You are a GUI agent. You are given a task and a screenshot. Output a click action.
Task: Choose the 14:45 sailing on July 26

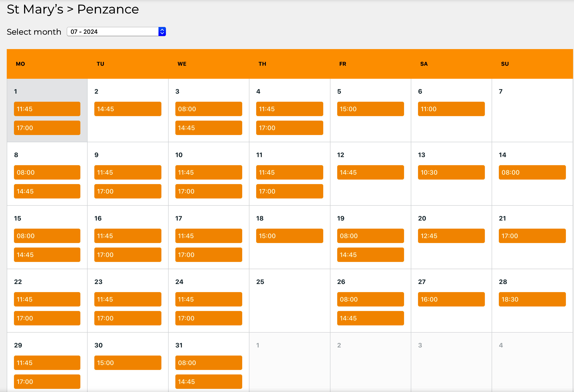tap(370, 318)
